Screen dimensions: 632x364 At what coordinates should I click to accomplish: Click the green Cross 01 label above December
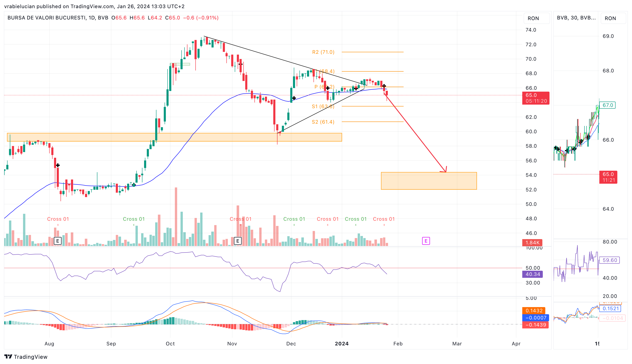(294, 219)
